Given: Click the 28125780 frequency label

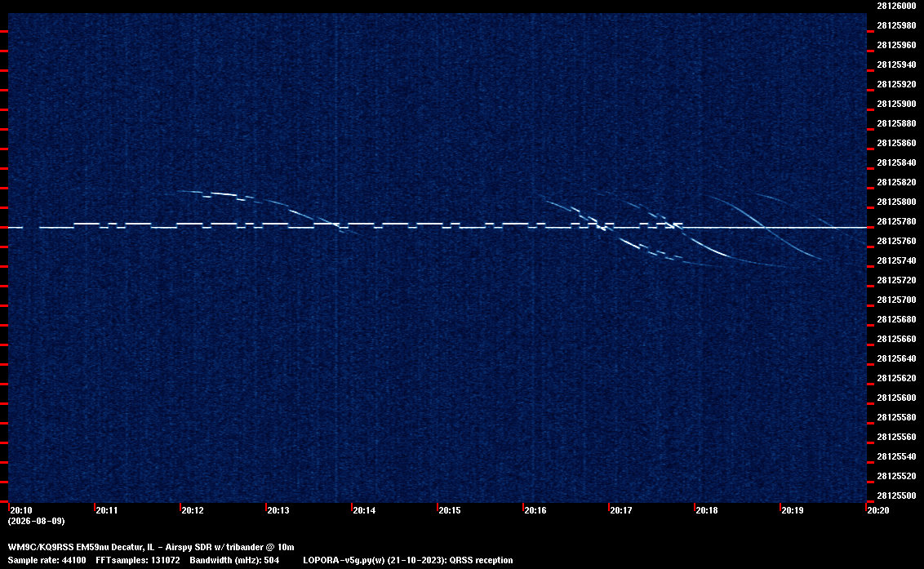Looking at the screenshot, I should click(896, 221).
